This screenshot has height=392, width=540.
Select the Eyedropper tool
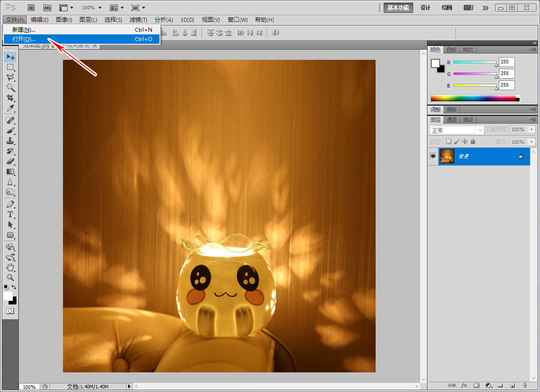11,108
